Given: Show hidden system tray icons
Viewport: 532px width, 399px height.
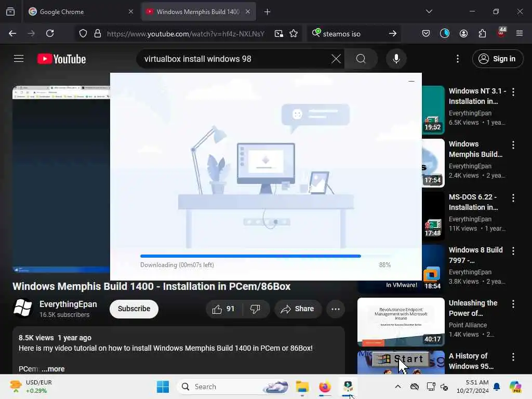Looking at the screenshot, I should [x=398, y=387].
